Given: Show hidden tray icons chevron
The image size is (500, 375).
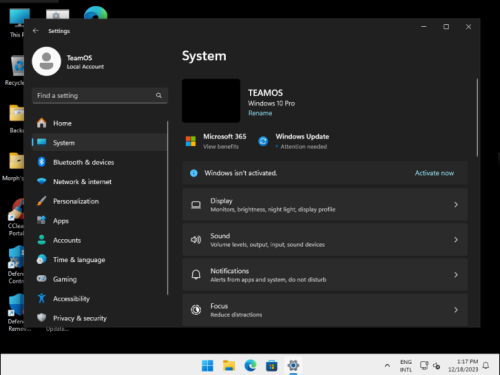Looking at the screenshot, I should 387,366.
